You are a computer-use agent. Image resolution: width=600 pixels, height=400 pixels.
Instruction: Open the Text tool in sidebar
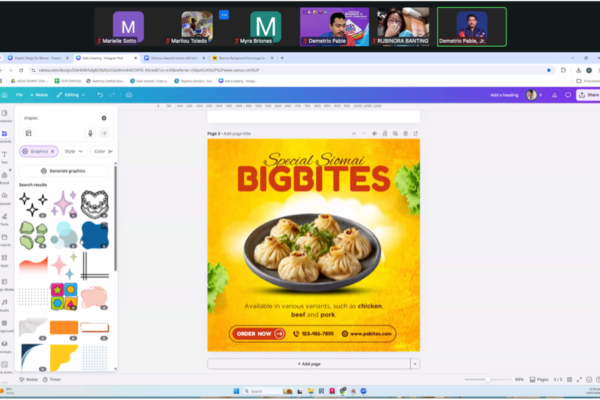click(5, 156)
